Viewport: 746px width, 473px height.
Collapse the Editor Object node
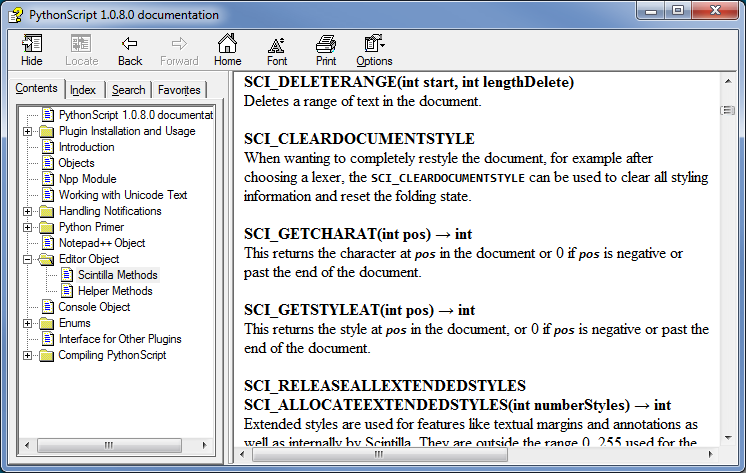[x=28, y=259]
